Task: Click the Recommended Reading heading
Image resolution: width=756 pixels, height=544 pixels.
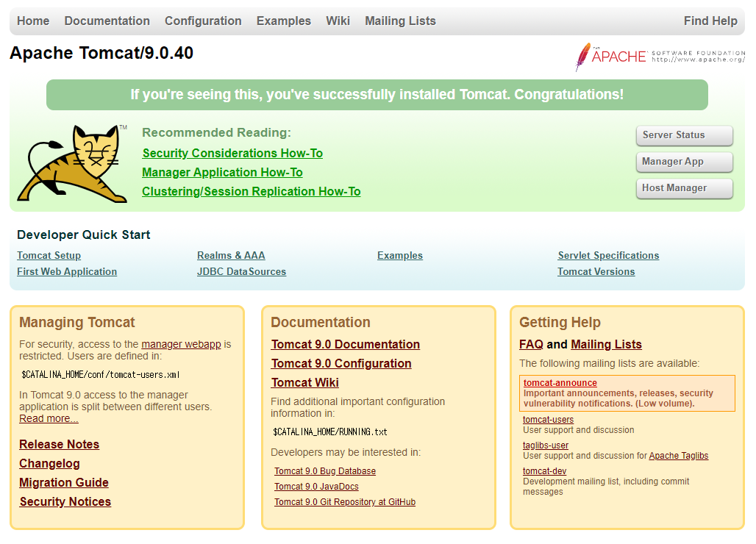Action: [216, 132]
